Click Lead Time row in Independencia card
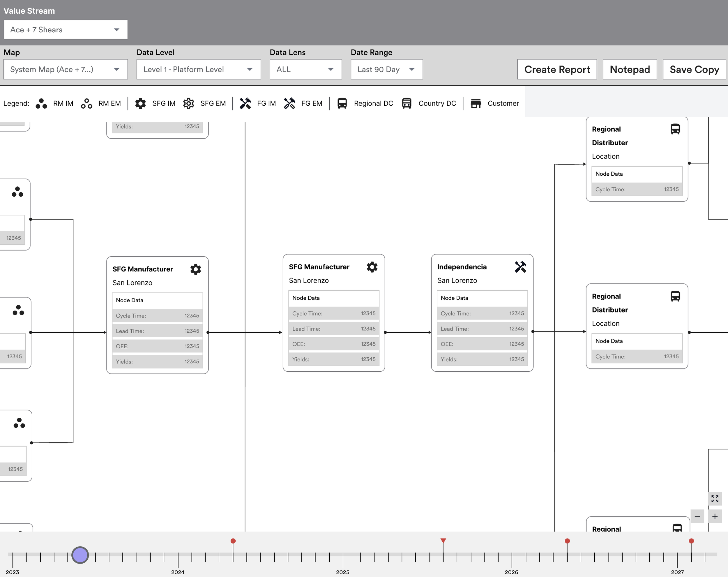The height and width of the screenshot is (577, 728). 482,329
